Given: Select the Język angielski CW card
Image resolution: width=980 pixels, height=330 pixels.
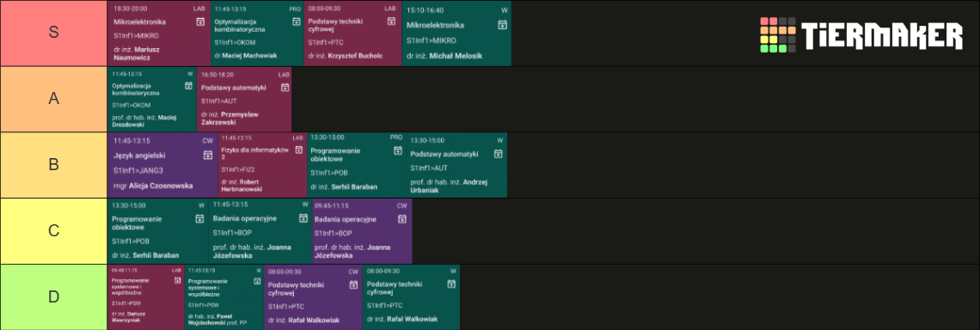Looking at the screenshot, I should [x=162, y=165].
